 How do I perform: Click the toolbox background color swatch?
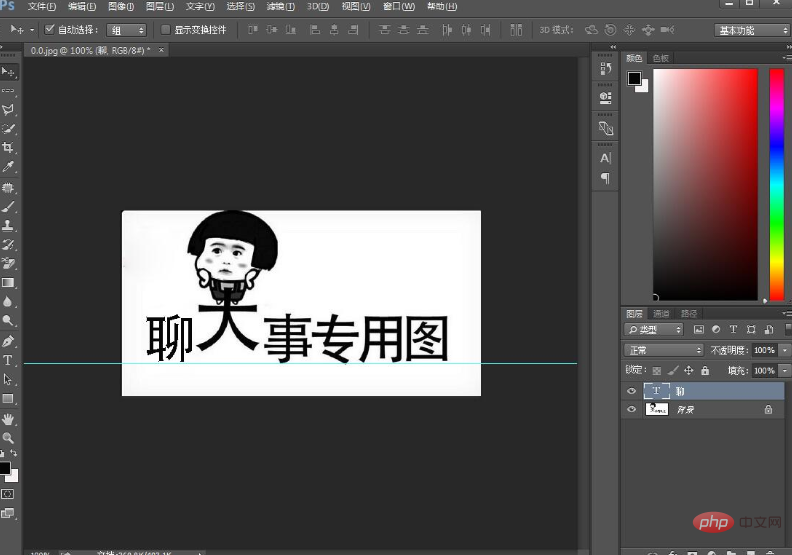coord(14,476)
